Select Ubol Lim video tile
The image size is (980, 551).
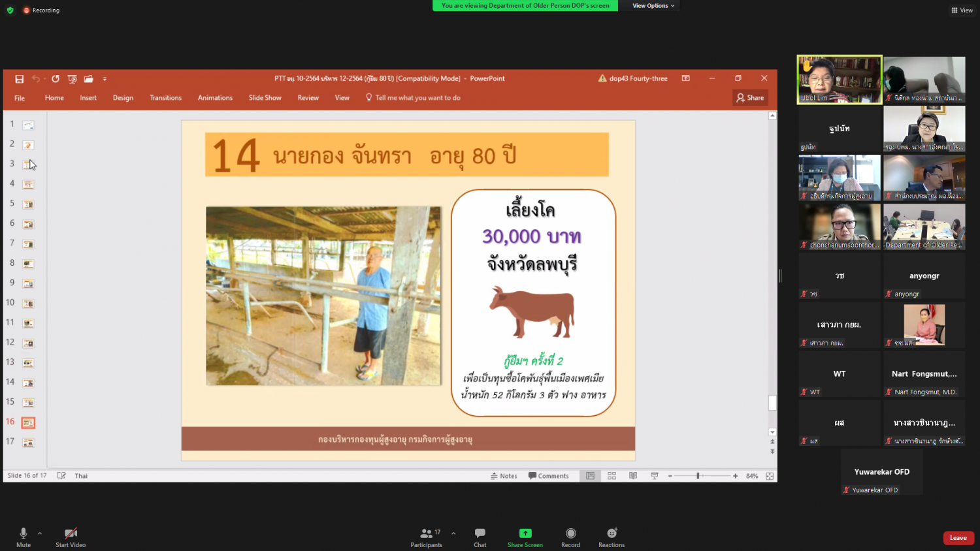coord(840,80)
